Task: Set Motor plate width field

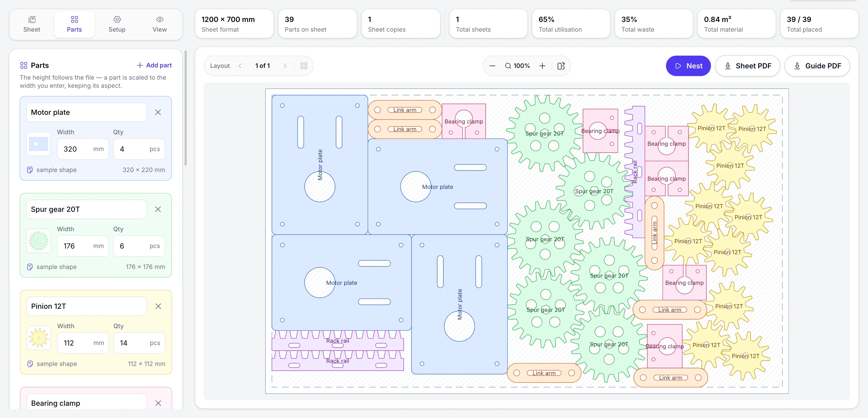Action: (83, 149)
